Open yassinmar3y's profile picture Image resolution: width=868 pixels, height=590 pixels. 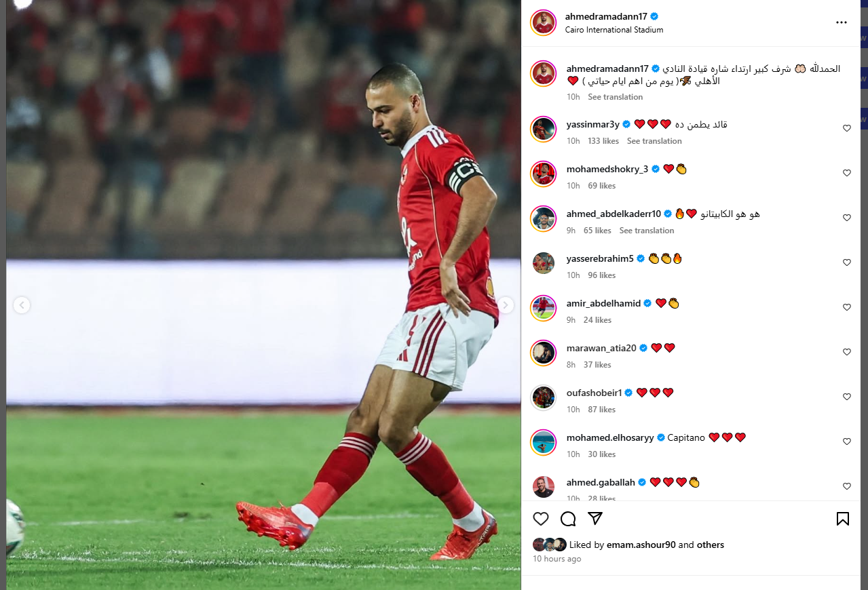[x=543, y=129]
